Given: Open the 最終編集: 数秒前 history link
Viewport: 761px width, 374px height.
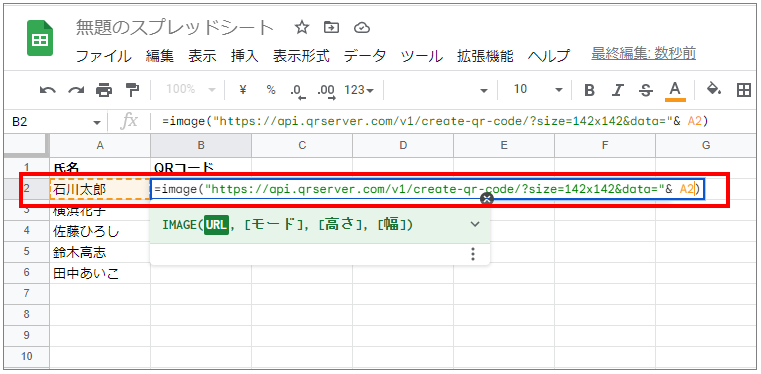Looking at the screenshot, I should point(644,54).
